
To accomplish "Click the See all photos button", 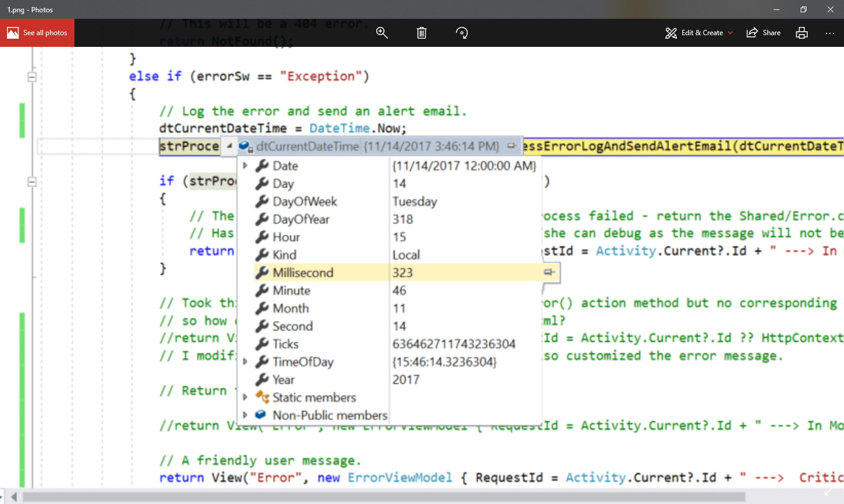I will pyautogui.click(x=37, y=33).
